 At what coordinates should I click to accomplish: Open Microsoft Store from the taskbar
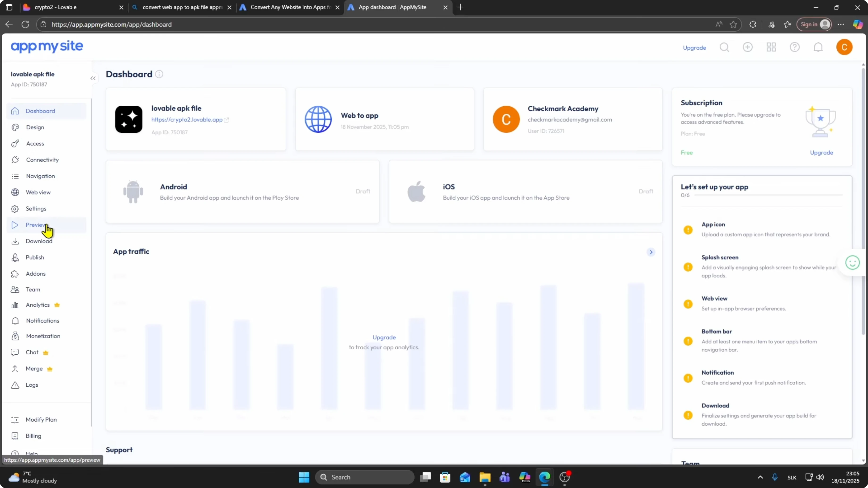445,477
